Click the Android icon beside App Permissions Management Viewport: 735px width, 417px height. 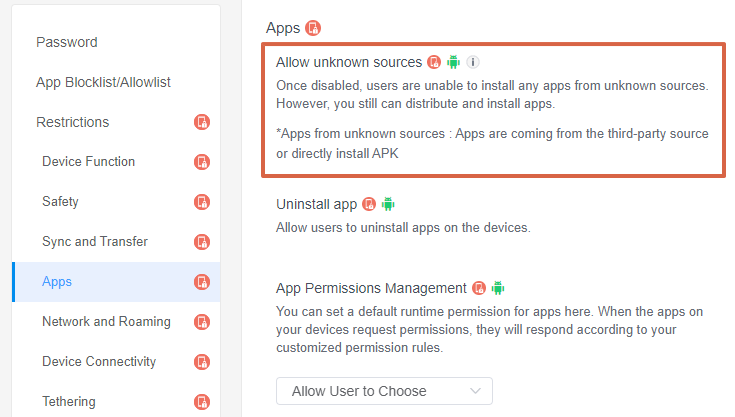tap(498, 288)
